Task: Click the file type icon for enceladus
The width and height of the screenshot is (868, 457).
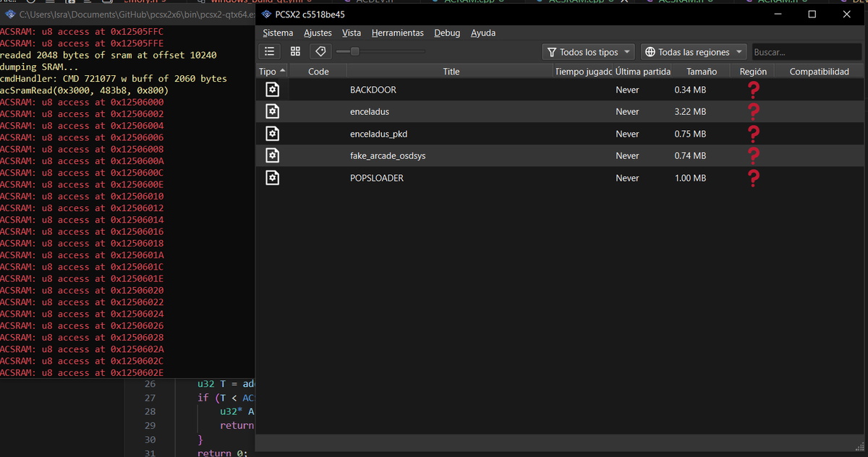Action: pyautogui.click(x=272, y=111)
